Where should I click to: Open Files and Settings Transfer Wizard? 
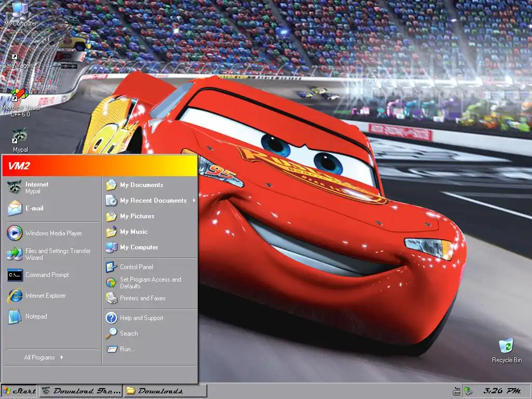52,254
